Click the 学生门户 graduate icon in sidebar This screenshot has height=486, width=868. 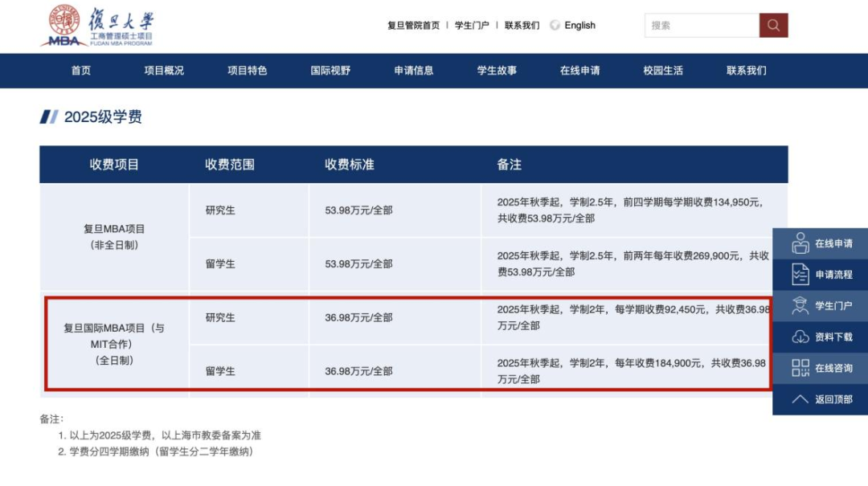point(800,305)
